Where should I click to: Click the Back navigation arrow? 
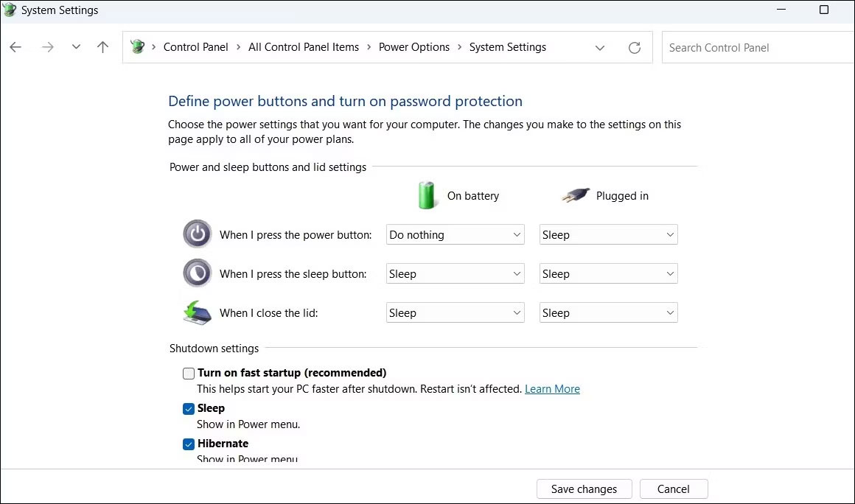[15, 47]
